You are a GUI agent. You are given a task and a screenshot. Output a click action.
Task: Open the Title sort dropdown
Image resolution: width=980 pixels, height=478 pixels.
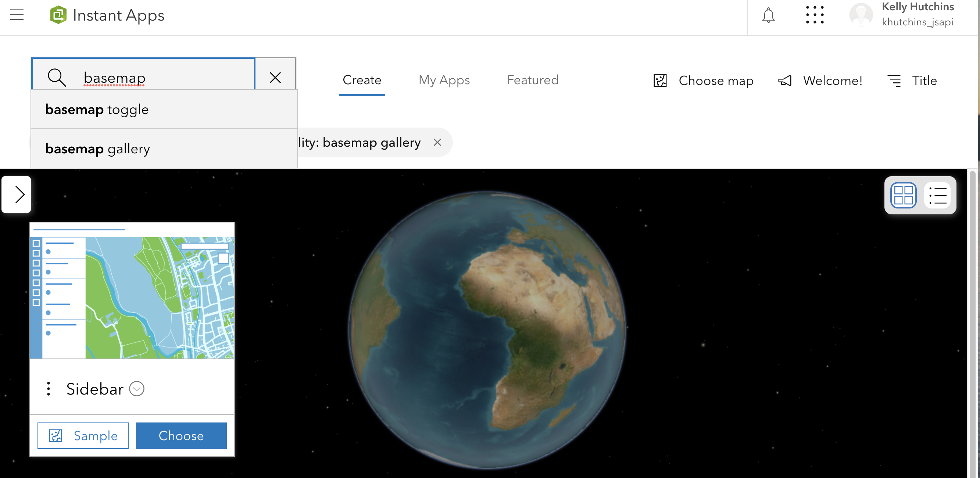click(912, 81)
